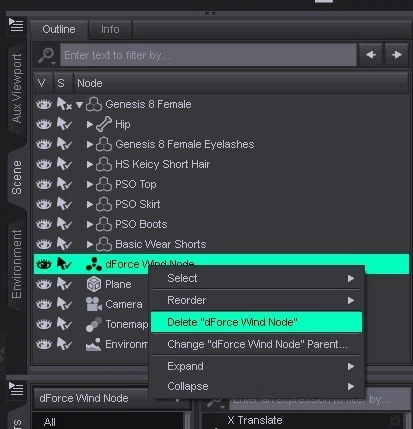Click the Camera icon in the scene list

[94, 304]
